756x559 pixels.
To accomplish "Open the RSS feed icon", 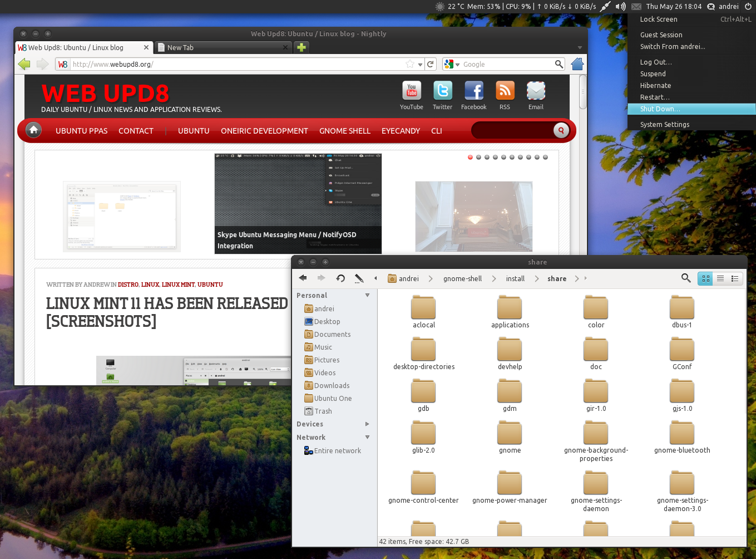I will tap(505, 91).
